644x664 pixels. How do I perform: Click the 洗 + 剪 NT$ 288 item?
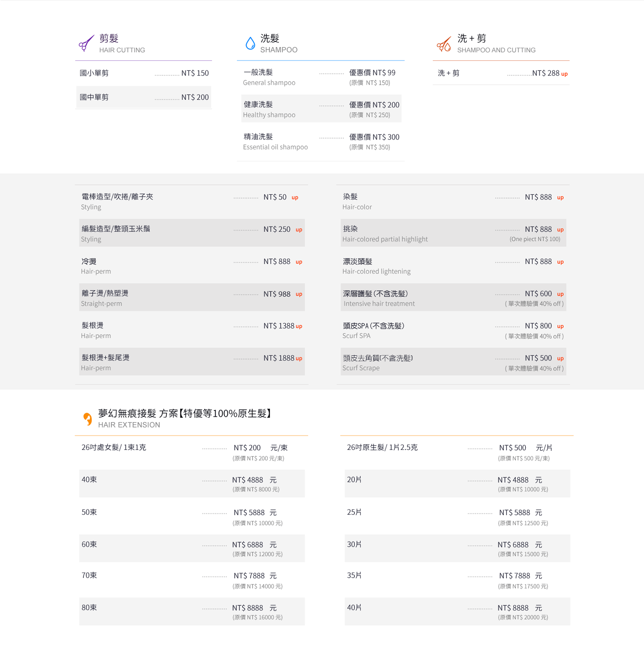pyautogui.click(x=502, y=73)
